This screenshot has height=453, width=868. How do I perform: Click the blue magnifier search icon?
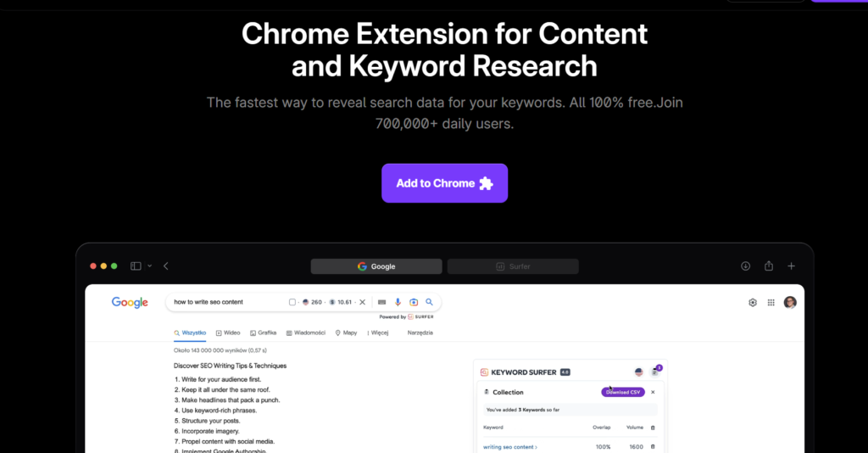tap(429, 302)
